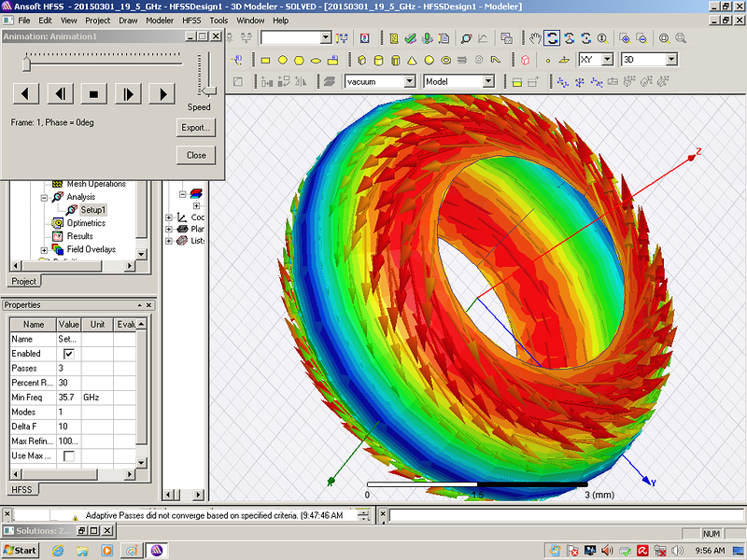
Task: Open the XY drawing plane dropdown
Action: click(x=607, y=60)
